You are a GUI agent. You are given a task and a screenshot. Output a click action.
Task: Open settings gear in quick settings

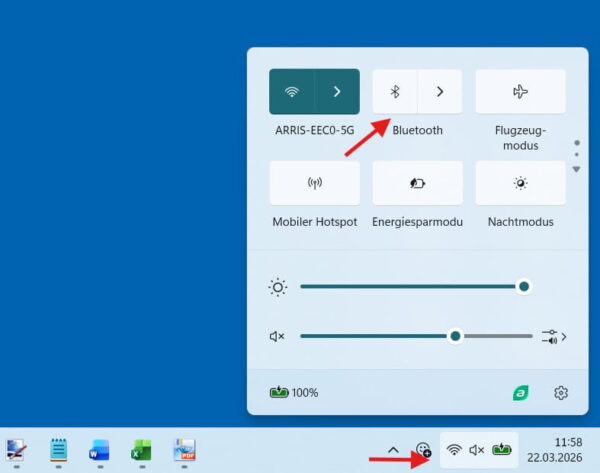pos(561,393)
